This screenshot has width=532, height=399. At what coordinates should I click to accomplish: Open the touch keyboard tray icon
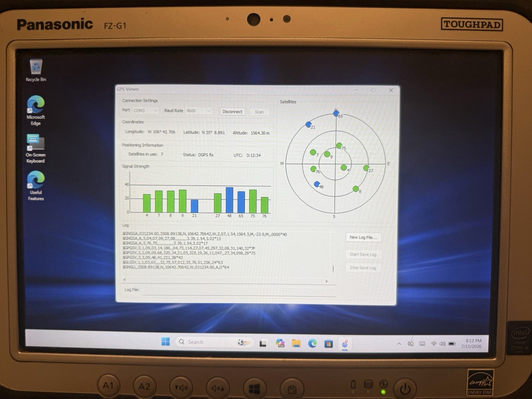pyautogui.click(x=422, y=343)
